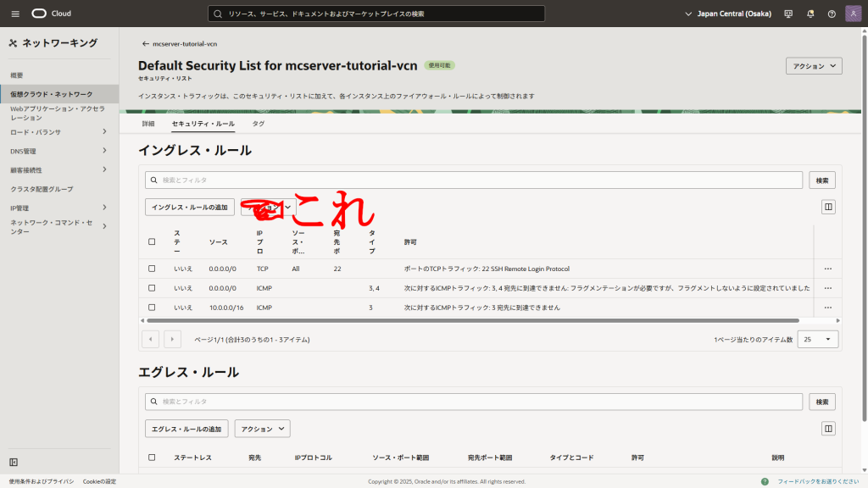Click the horizontal scrollbar under the ingress table
Viewport: 868px width, 488px height.
(472, 321)
